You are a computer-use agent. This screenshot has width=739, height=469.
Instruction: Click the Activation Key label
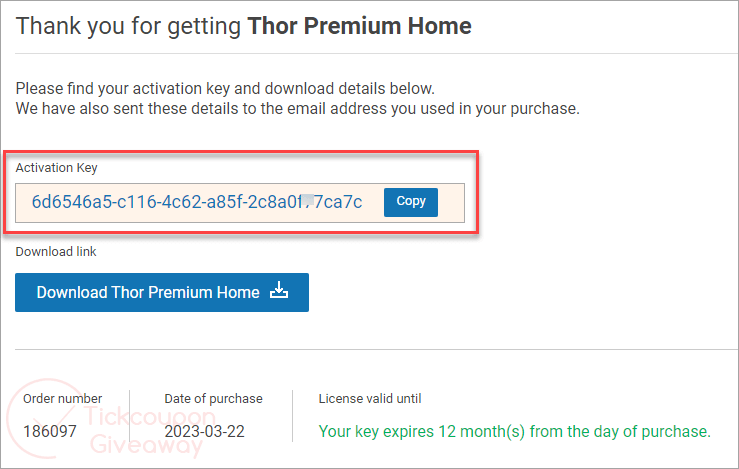tap(56, 168)
